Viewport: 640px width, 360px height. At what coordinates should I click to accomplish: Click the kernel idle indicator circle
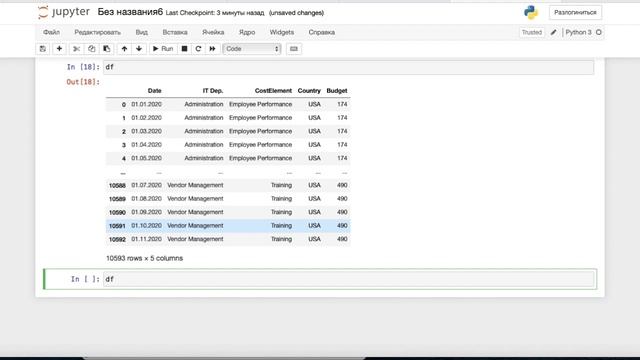coord(599,32)
